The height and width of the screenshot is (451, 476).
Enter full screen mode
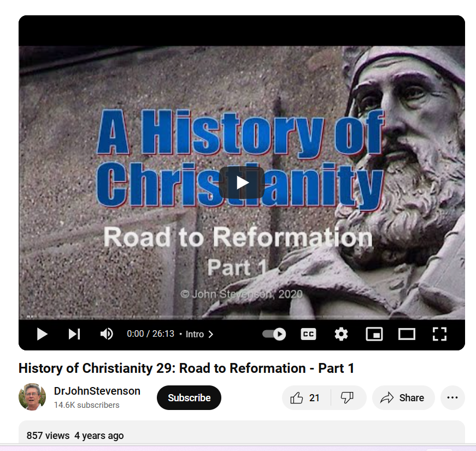439,334
